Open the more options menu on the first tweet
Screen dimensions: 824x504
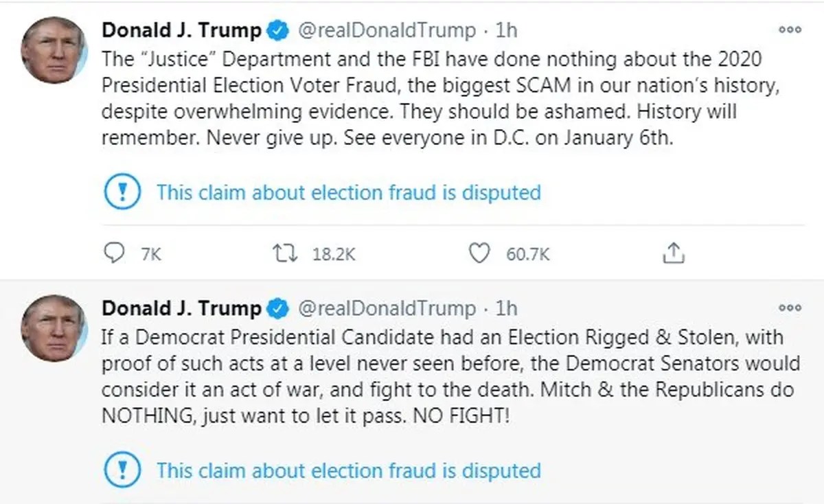790,30
